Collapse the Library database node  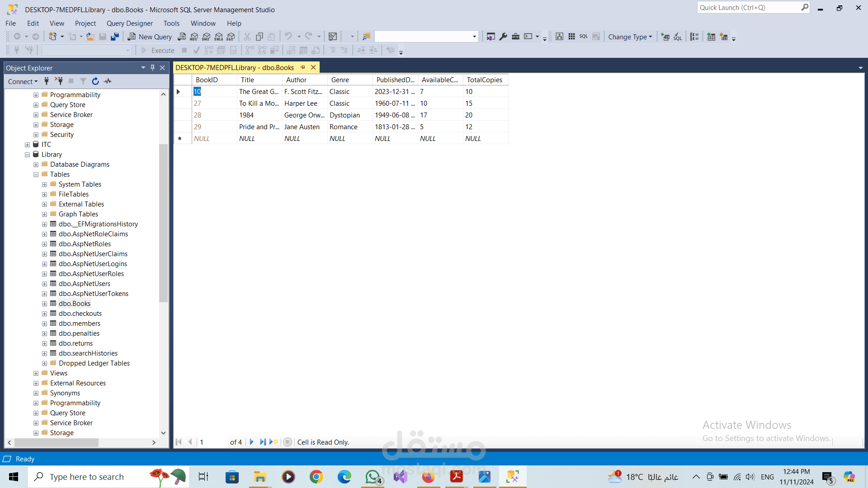click(x=28, y=155)
